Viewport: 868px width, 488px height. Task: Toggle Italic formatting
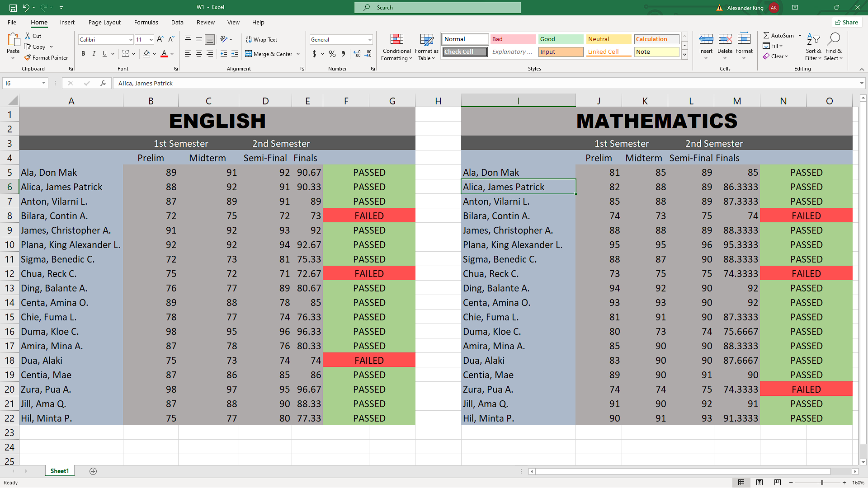tap(94, 54)
